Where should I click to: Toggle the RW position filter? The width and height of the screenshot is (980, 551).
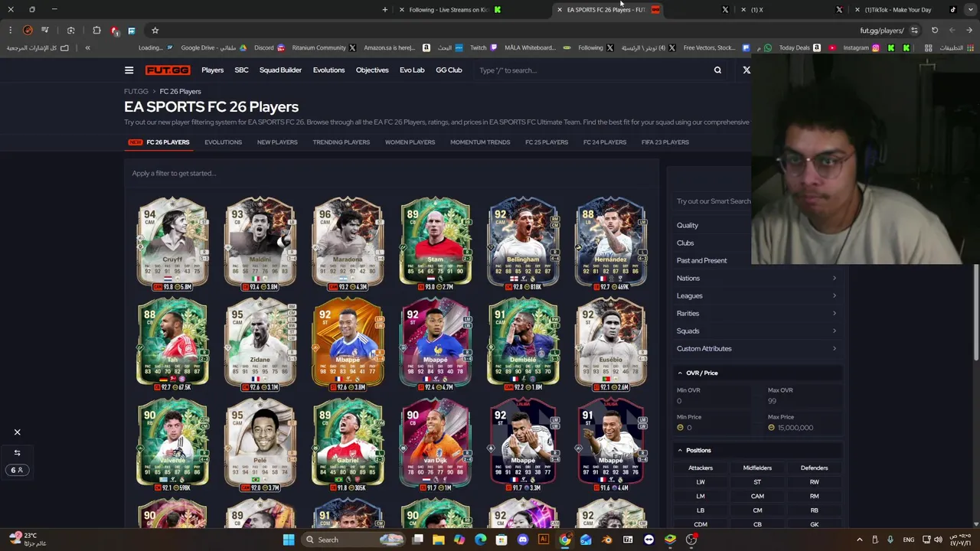(x=814, y=482)
